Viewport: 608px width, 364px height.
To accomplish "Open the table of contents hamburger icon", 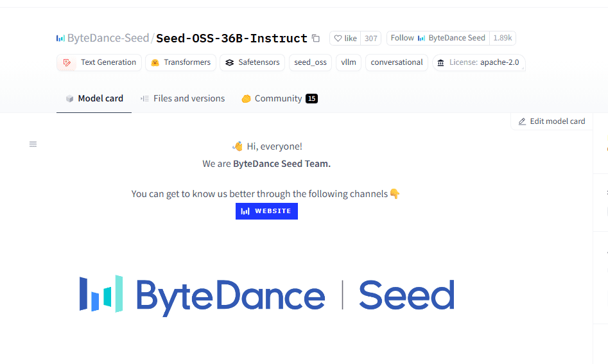I will 33,144.
